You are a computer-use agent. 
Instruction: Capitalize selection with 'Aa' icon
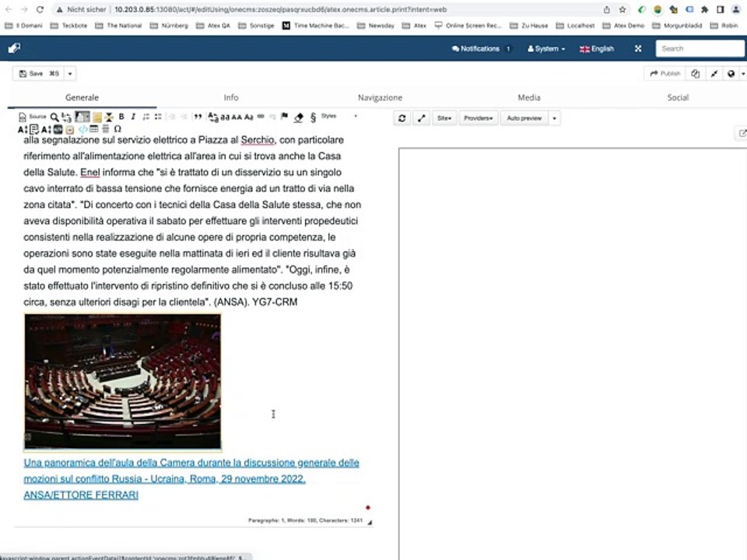tap(249, 117)
